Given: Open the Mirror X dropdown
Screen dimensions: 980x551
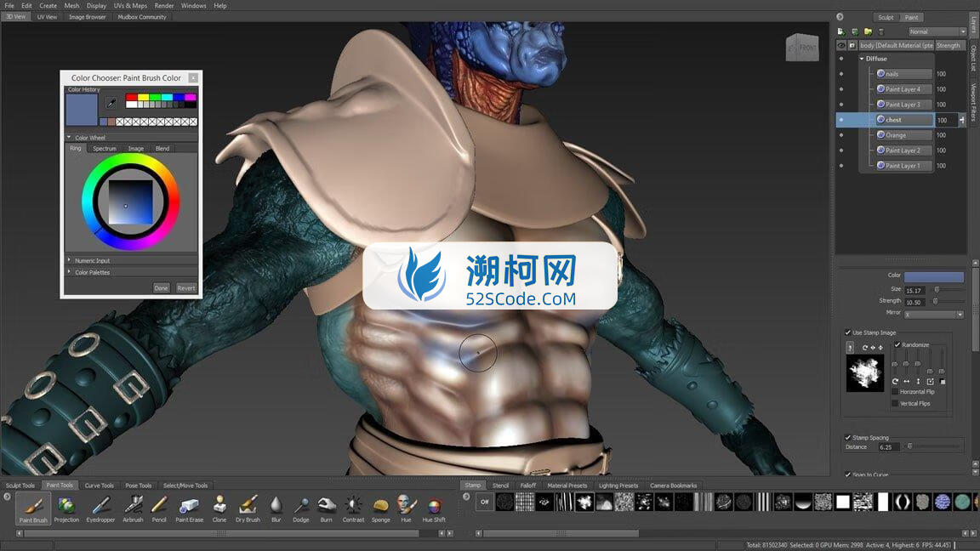Looking at the screenshot, I should click(x=934, y=315).
